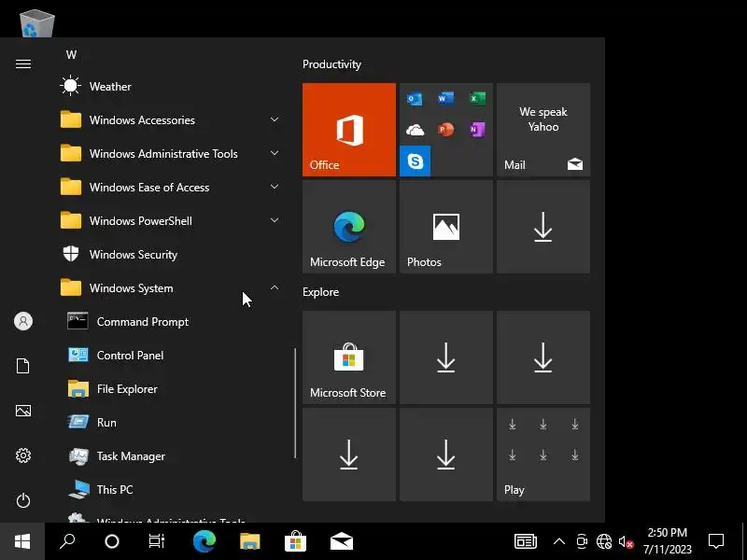Open the OneNote icon in the Office group tile
Screen dimensions: 747x560
(x=477, y=130)
